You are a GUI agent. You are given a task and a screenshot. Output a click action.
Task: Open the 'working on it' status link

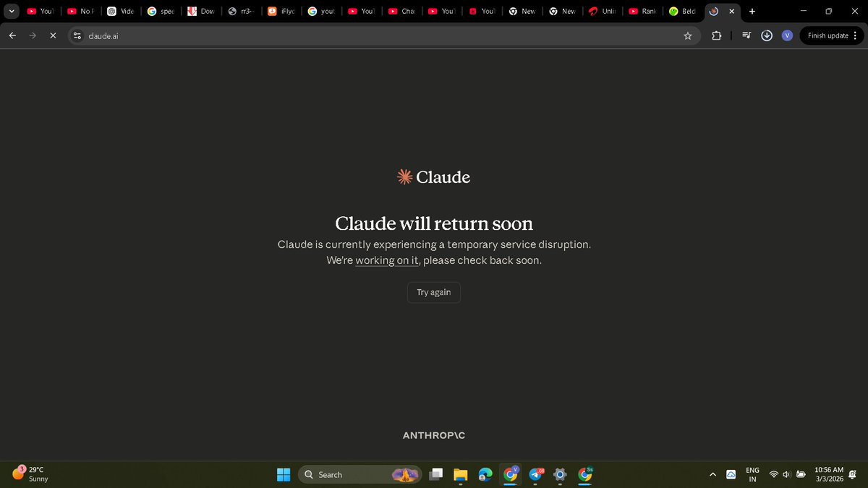tap(387, 260)
